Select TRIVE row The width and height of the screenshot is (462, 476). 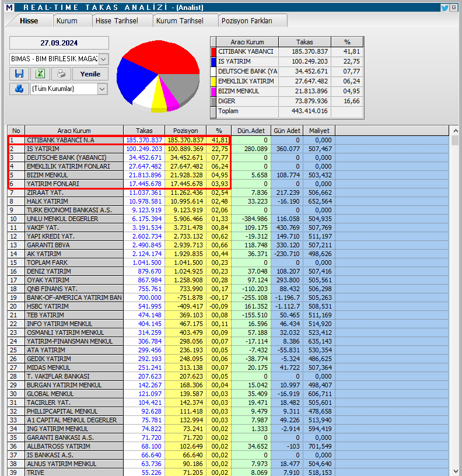[x=228, y=473]
